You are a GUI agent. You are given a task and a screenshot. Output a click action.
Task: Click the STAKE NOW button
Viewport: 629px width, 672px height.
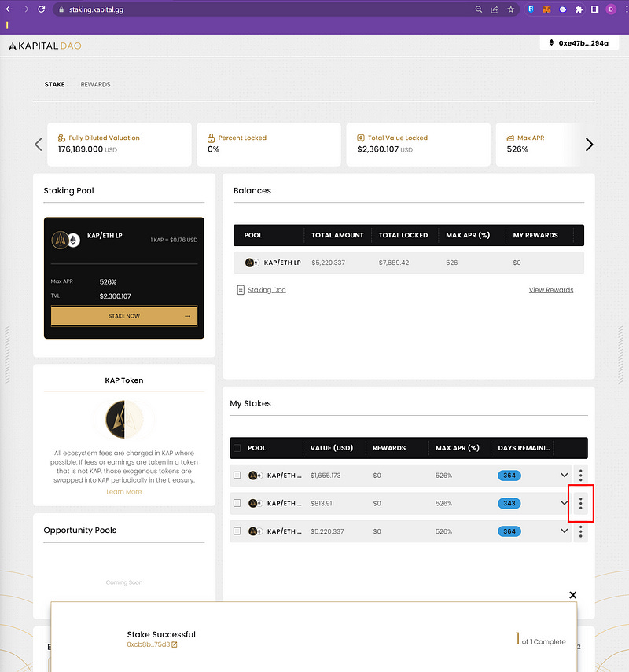pyautogui.click(x=124, y=316)
